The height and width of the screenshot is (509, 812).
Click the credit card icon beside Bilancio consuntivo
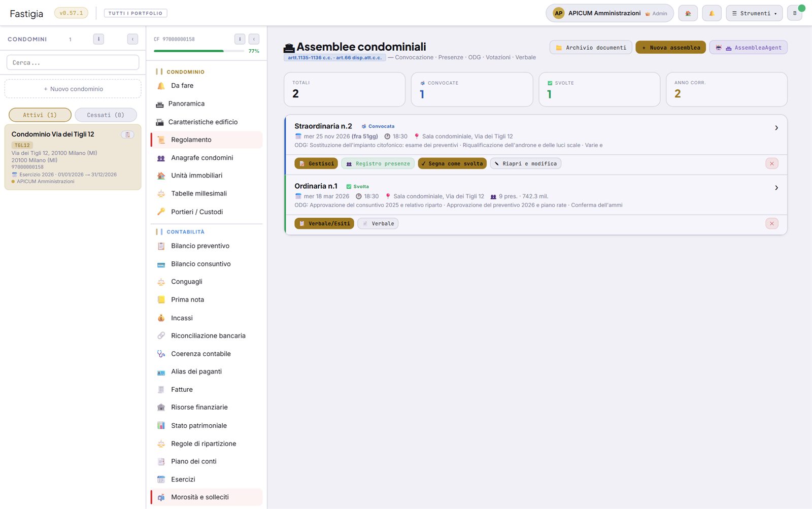click(x=161, y=264)
